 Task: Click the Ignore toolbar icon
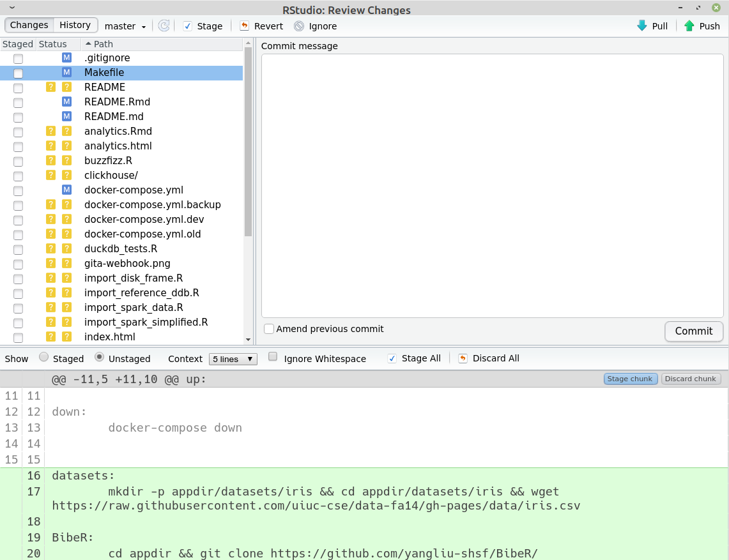coord(298,26)
